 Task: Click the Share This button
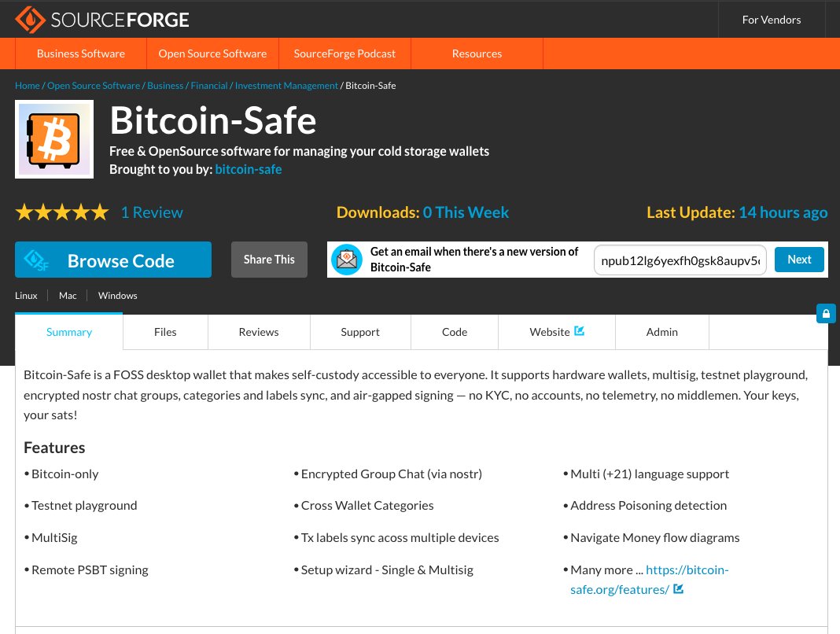[x=269, y=260]
